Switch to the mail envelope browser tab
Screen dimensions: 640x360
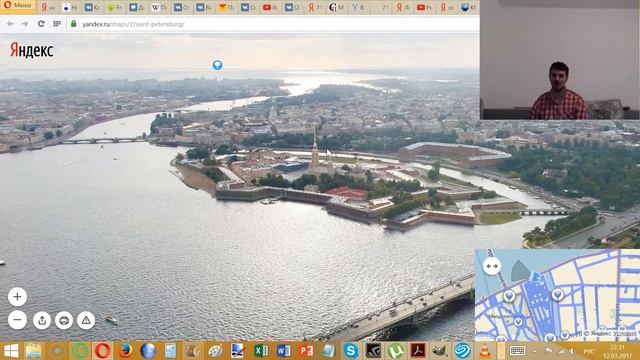tap(226, 7)
